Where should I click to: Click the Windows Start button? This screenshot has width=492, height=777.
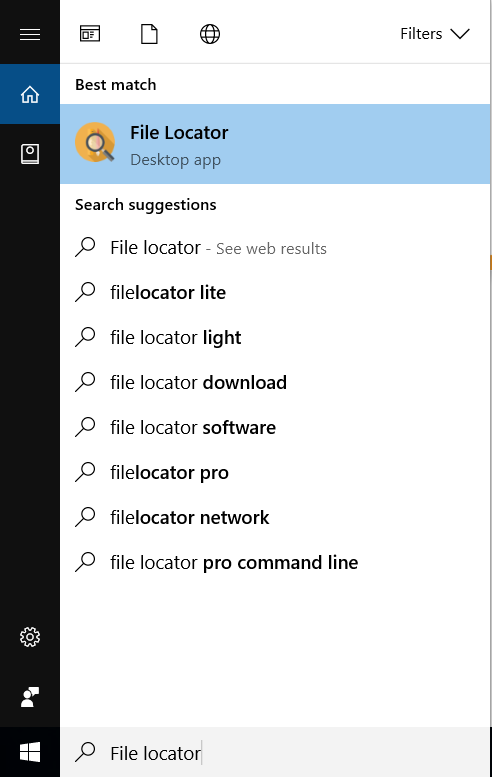pyautogui.click(x=30, y=752)
